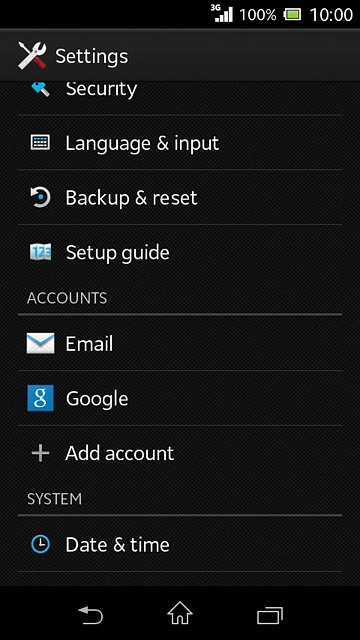Open Date & time settings
This screenshot has width=360, height=640.
coord(180,544)
